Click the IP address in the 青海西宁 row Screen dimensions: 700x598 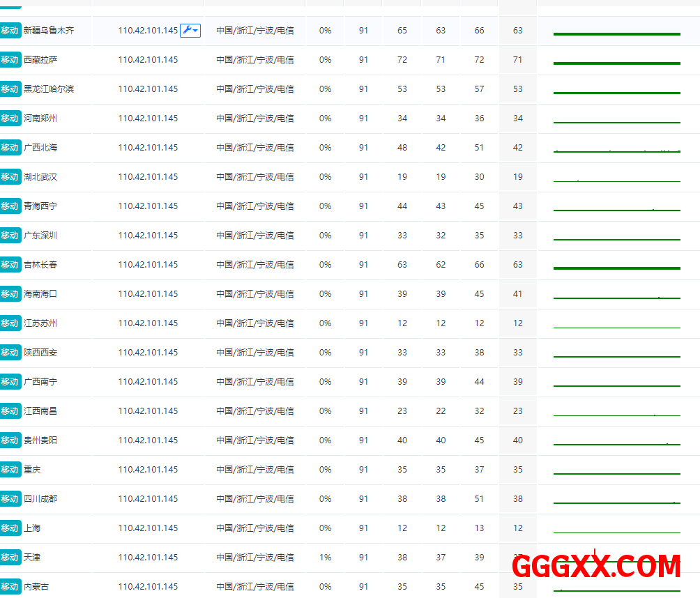click(148, 206)
